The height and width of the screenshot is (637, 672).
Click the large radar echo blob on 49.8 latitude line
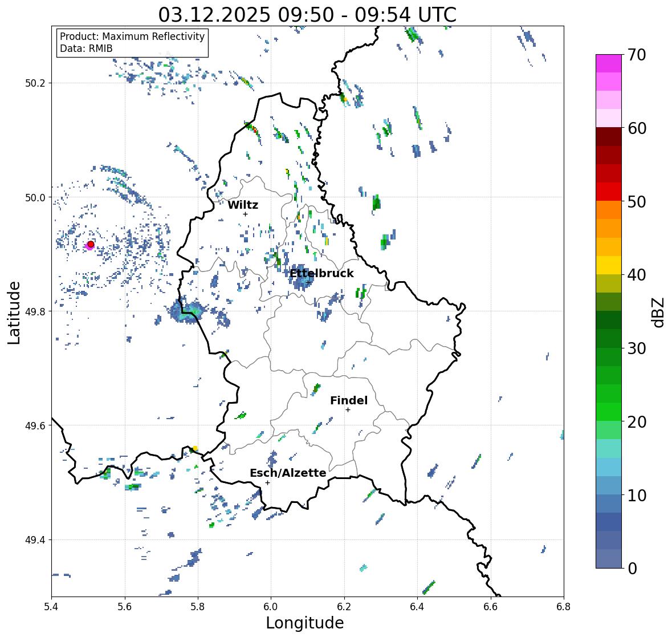[187, 311]
